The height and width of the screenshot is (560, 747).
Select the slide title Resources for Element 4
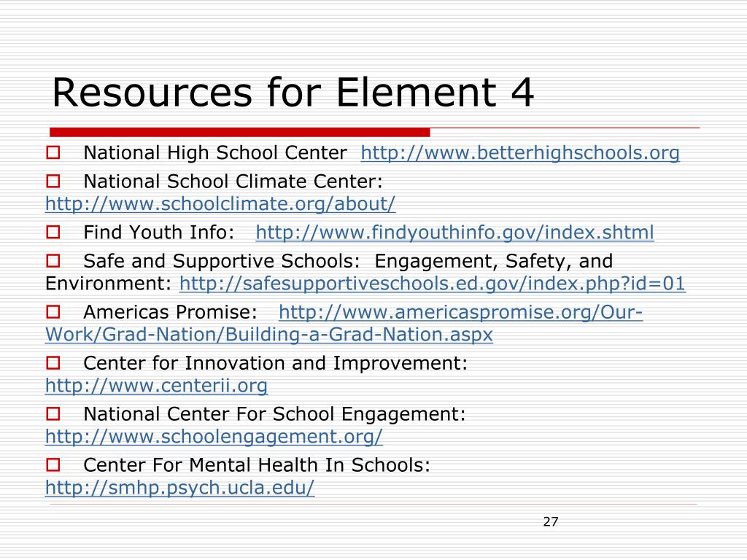[x=292, y=92]
